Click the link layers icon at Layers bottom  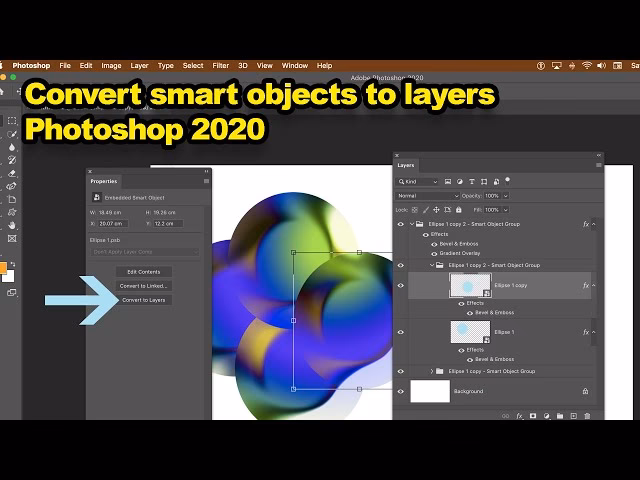pos(505,416)
